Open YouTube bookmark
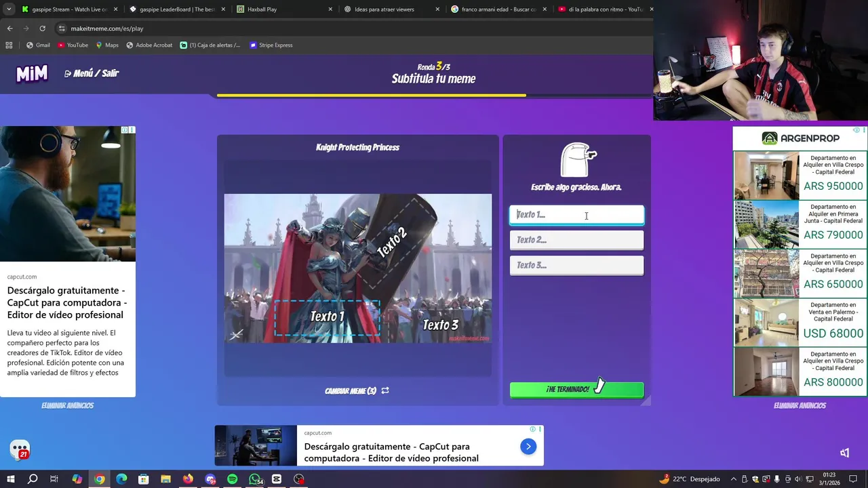Screen dimensions: 868x488 point(73,45)
